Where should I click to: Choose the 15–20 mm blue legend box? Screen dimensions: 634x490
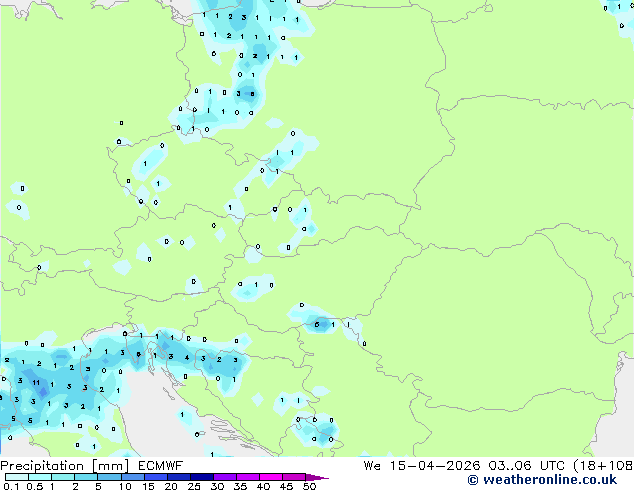[x=156, y=477]
